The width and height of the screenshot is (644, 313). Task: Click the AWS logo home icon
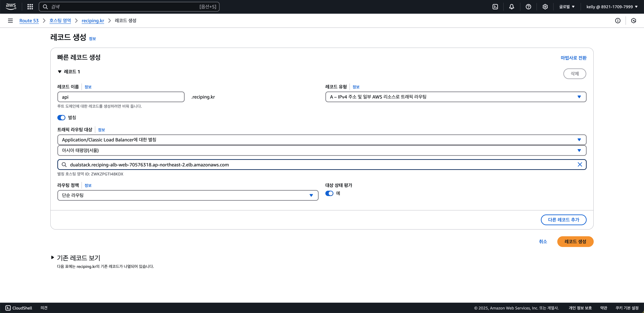tap(11, 7)
